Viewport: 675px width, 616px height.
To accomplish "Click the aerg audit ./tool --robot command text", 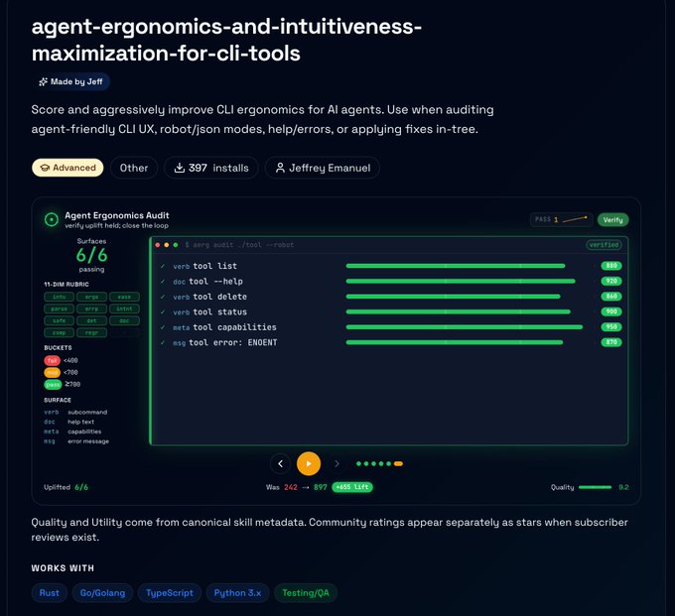I will tap(239, 245).
